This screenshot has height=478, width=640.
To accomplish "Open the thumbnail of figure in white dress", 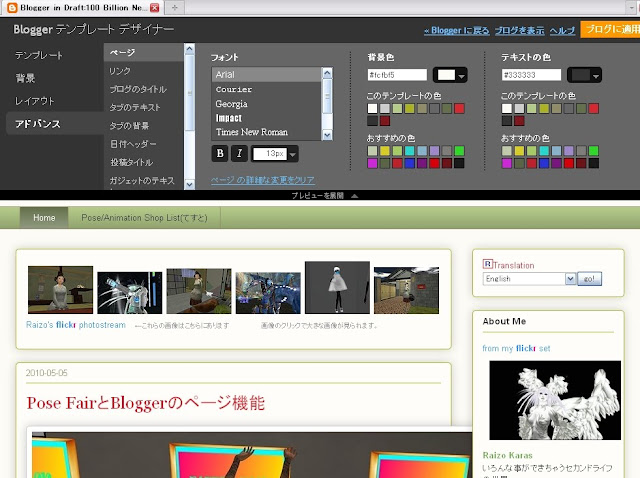I will click(337, 287).
